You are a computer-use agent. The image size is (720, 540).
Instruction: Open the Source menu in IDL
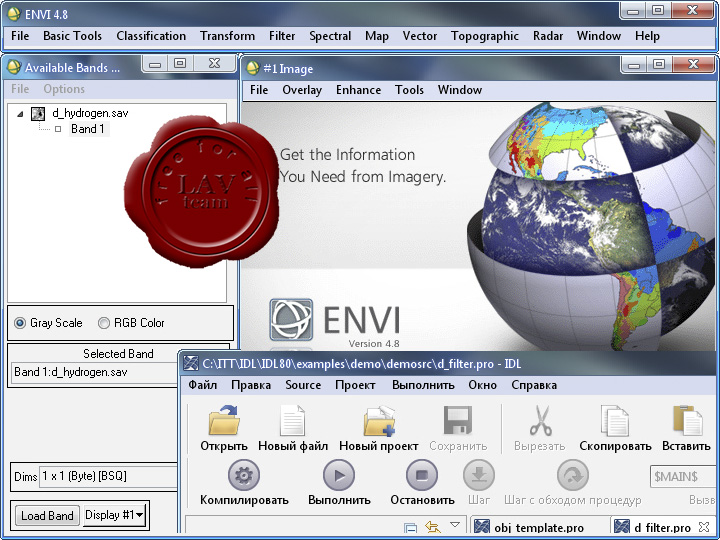pos(303,385)
